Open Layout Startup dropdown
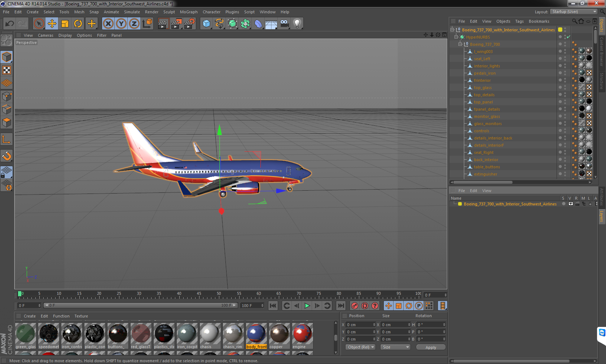 click(574, 12)
